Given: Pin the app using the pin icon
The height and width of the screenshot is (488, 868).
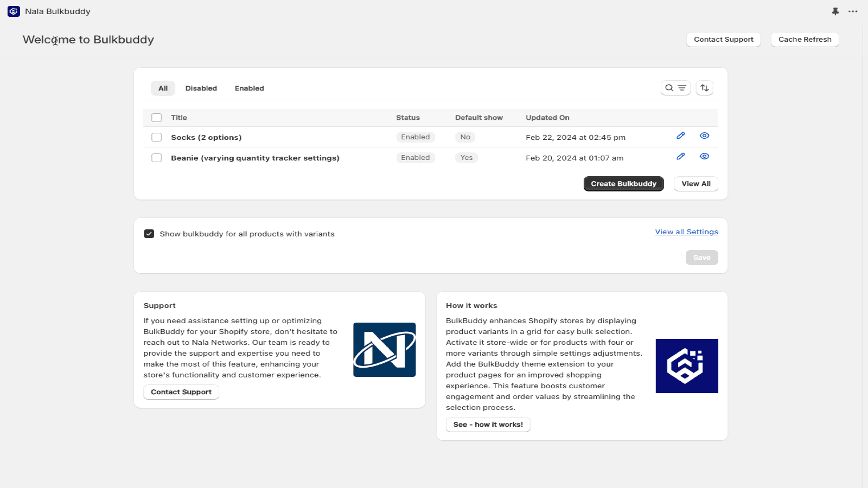Looking at the screenshot, I should tap(835, 11).
